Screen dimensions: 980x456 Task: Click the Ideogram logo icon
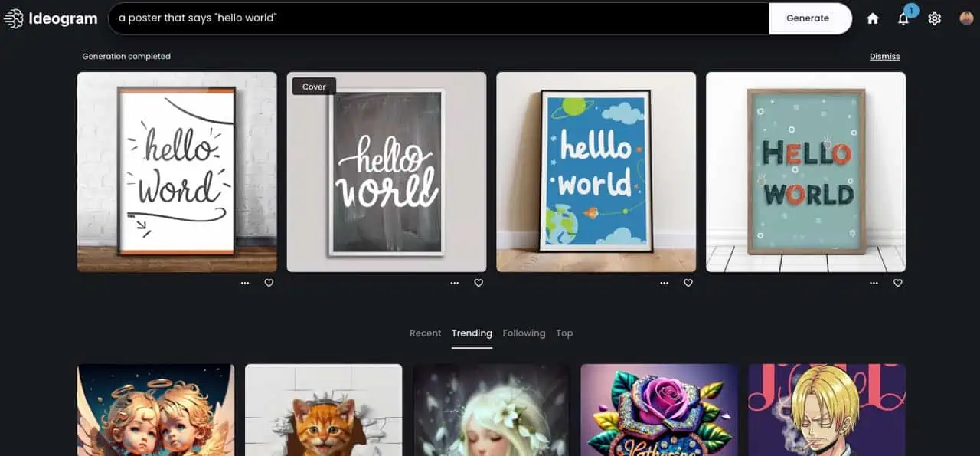14,18
